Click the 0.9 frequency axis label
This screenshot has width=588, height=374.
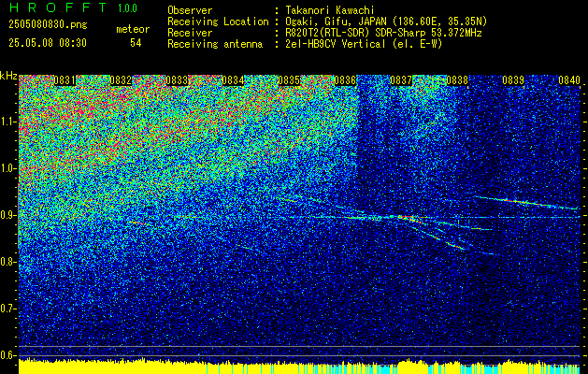tap(7, 215)
